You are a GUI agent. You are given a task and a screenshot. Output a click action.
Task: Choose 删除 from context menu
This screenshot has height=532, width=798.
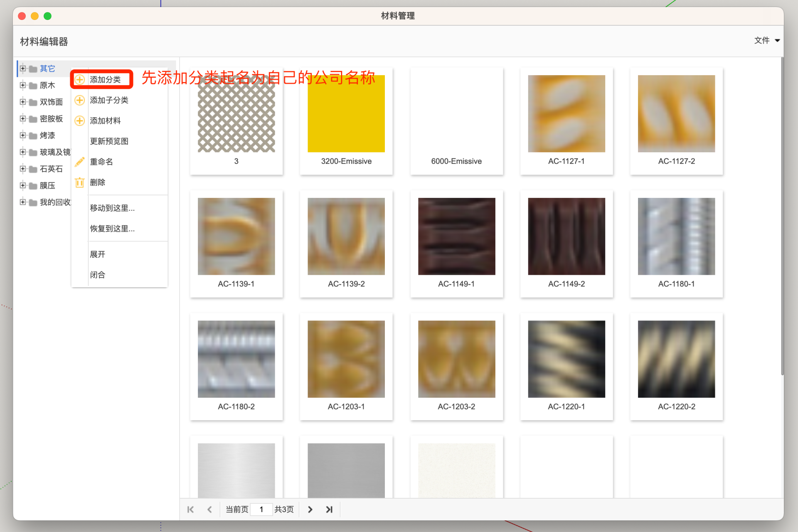pyautogui.click(x=120, y=182)
